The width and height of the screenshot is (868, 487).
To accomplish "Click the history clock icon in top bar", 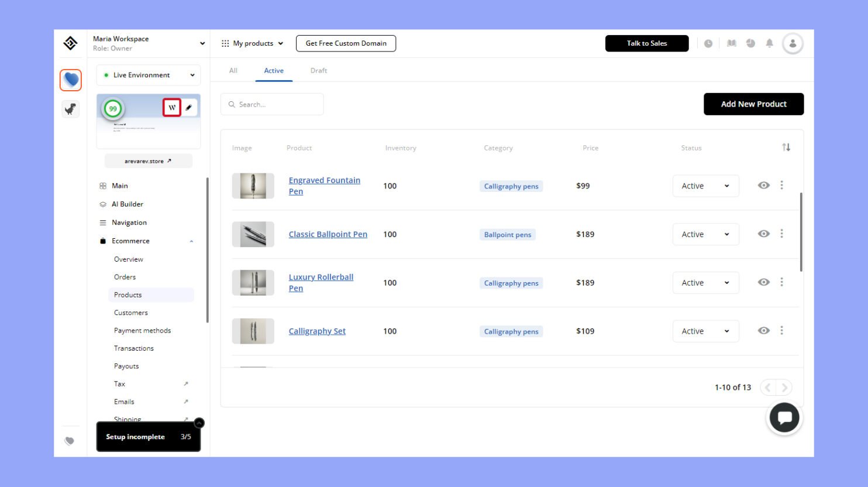I will tap(708, 43).
